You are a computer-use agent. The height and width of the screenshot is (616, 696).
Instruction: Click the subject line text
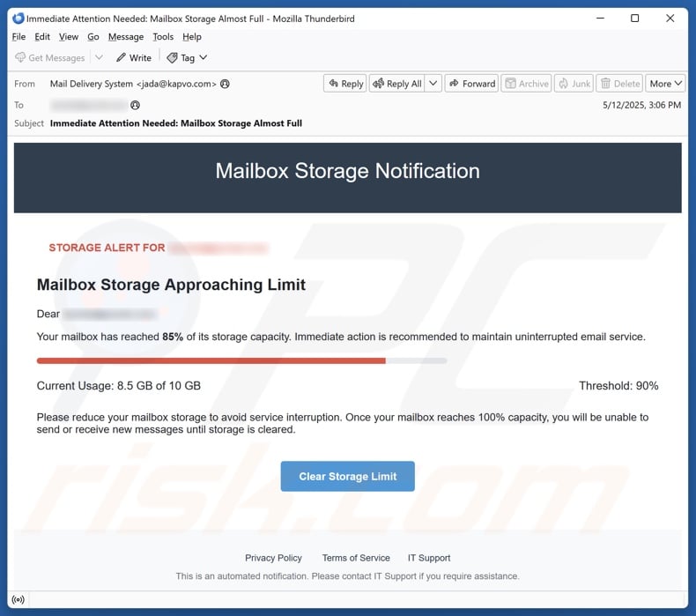click(176, 123)
